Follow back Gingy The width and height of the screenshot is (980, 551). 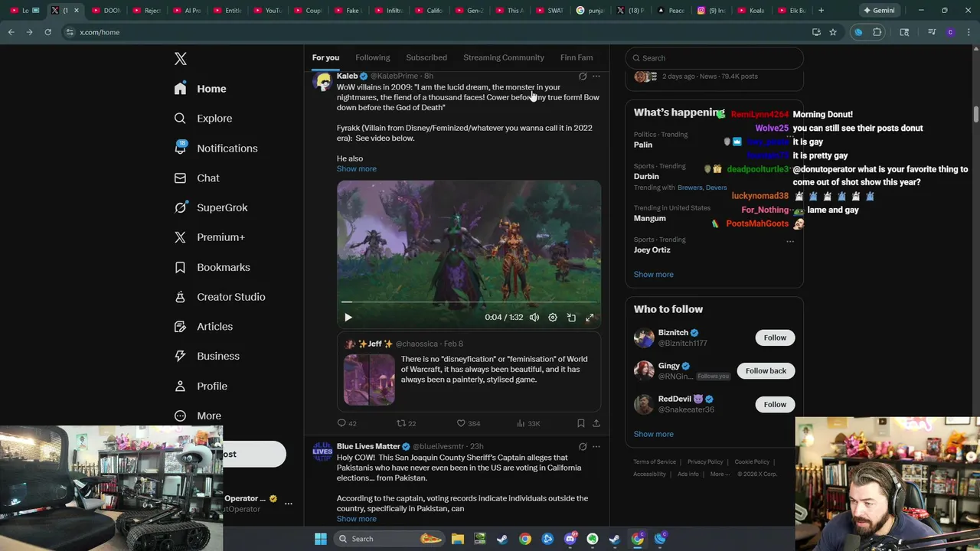[x=766, y=370]
